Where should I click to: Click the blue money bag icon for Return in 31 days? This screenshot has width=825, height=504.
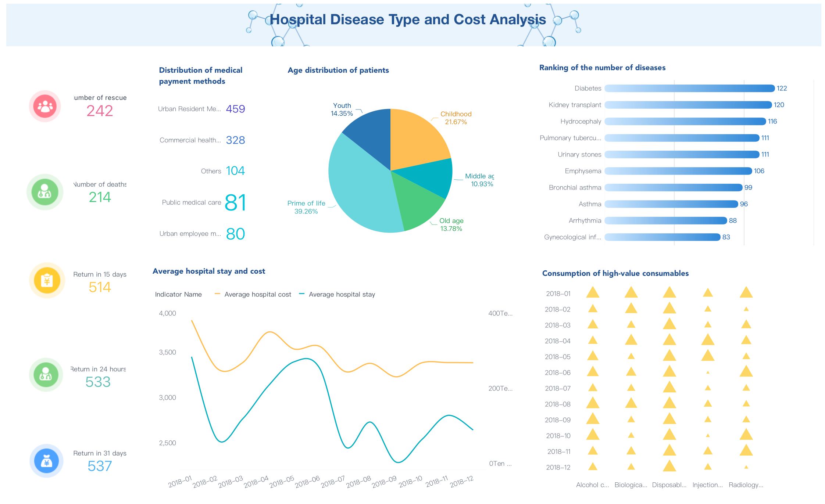[x=46, y=461]
